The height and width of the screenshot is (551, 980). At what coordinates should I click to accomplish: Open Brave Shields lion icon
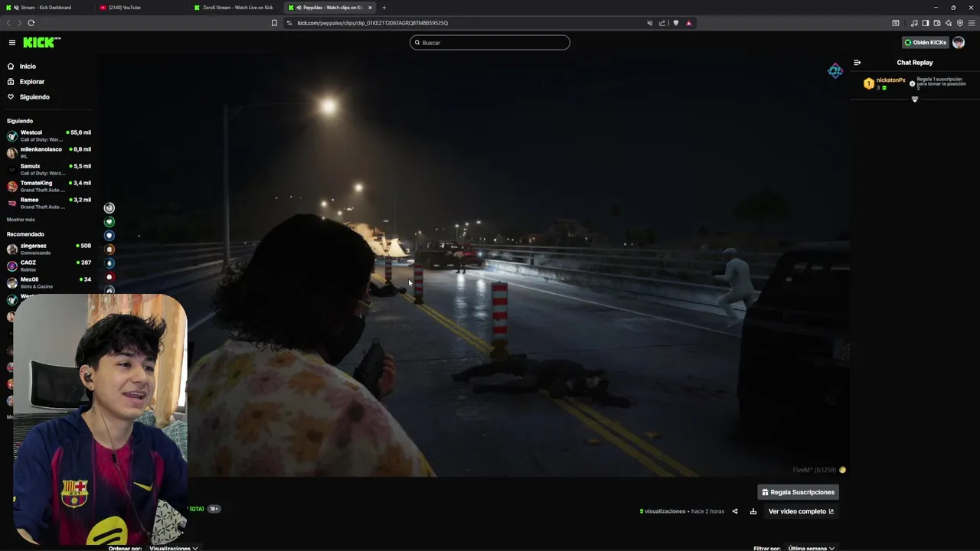pos(676,23)
